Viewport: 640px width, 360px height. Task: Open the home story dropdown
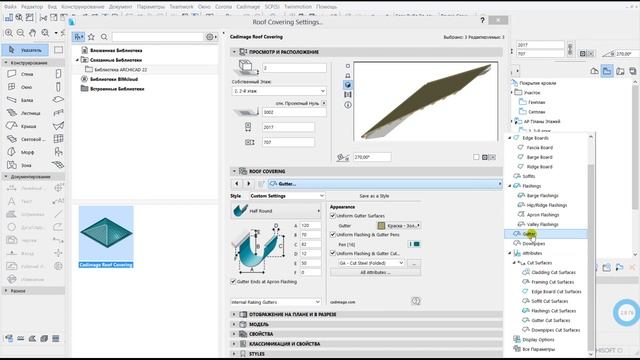click(x=279, y=91)
